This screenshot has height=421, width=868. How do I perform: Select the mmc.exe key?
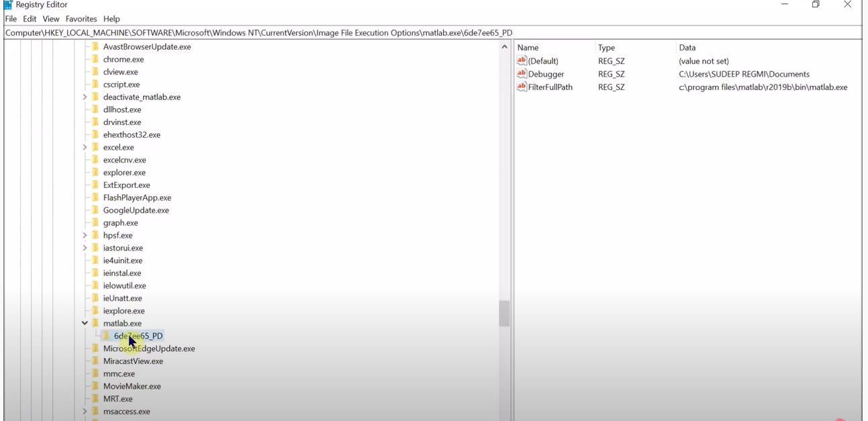pyautogui.click(x=119, y=374)
